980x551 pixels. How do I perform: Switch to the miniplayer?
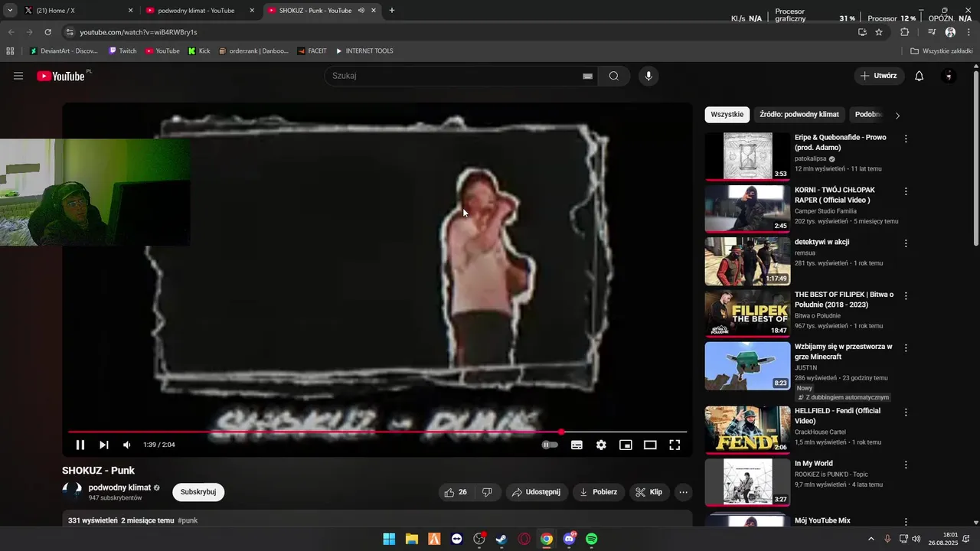click(626, 445)
